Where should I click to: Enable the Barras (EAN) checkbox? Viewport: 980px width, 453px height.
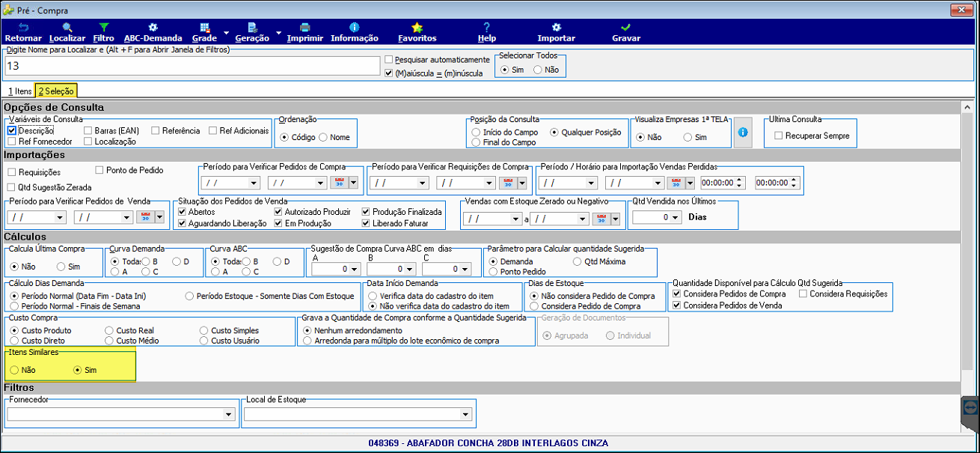click(x=88, y=130)
